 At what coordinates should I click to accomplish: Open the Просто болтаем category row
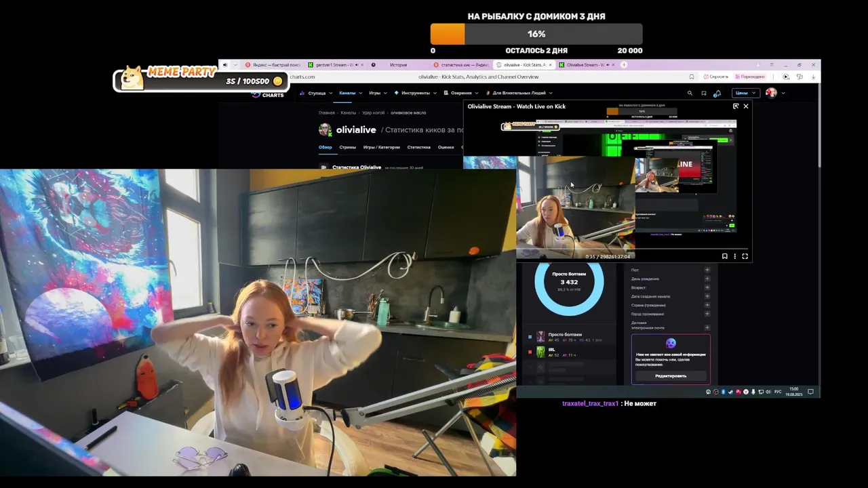pos(569,337)
